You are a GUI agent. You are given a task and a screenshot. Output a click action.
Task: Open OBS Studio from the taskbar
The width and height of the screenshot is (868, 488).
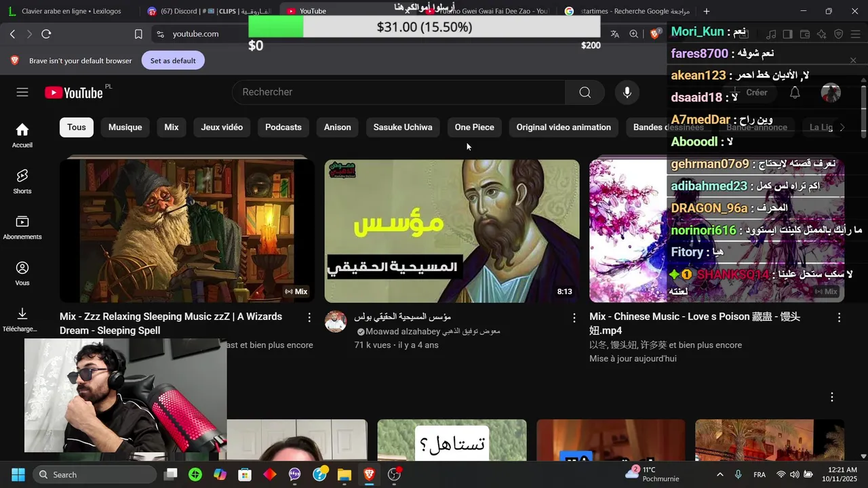click(x=394, y=474)
